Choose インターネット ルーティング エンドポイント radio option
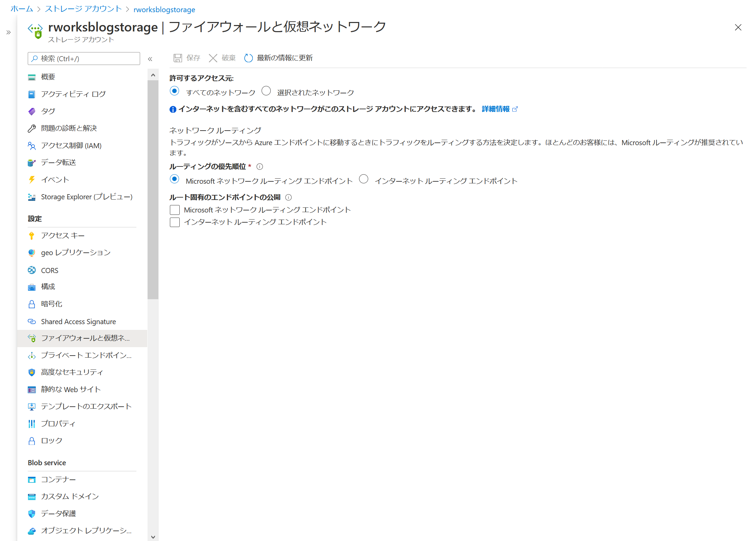The height and width of the screenshot is (541, 756). point(364,179)
